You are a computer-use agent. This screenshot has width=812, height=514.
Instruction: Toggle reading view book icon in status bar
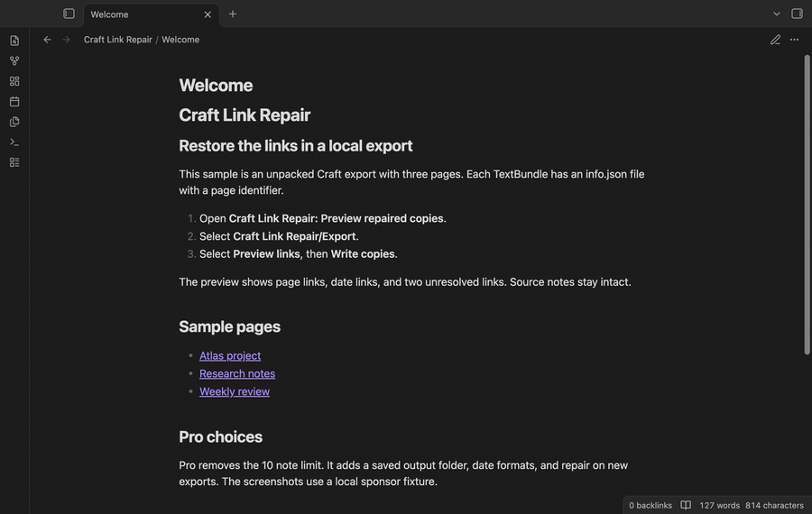[686, 505]
